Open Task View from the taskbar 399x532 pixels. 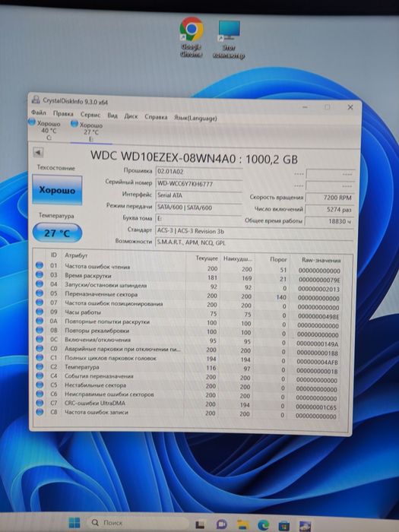[x=200, y=524]
